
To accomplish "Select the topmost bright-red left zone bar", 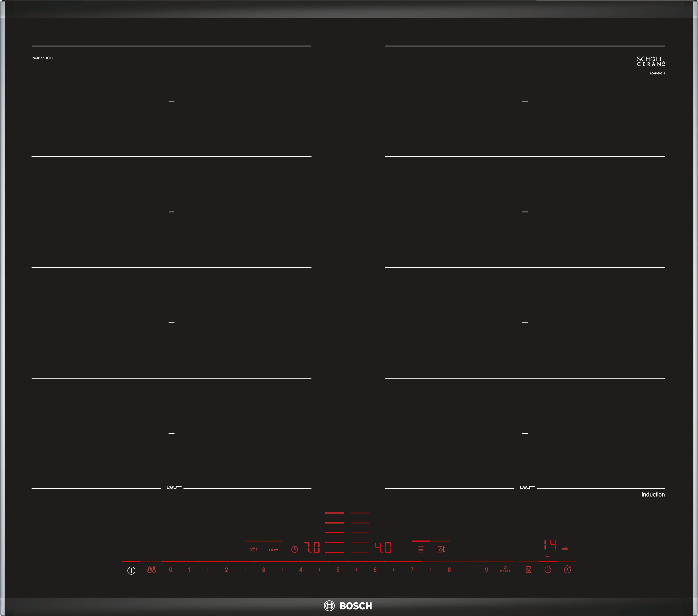I will click(x=334, y=513).
